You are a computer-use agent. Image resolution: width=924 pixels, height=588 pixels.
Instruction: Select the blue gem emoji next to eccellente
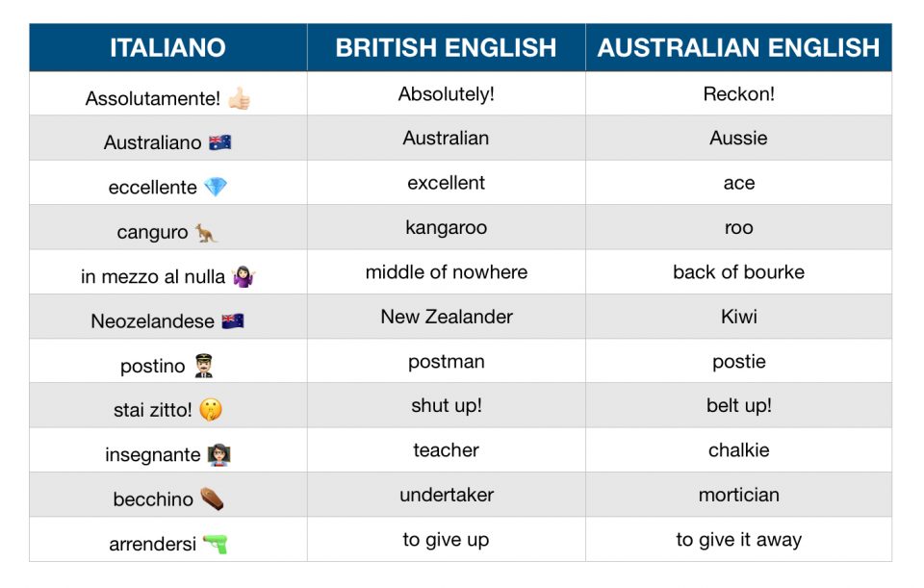click(216, 187)
